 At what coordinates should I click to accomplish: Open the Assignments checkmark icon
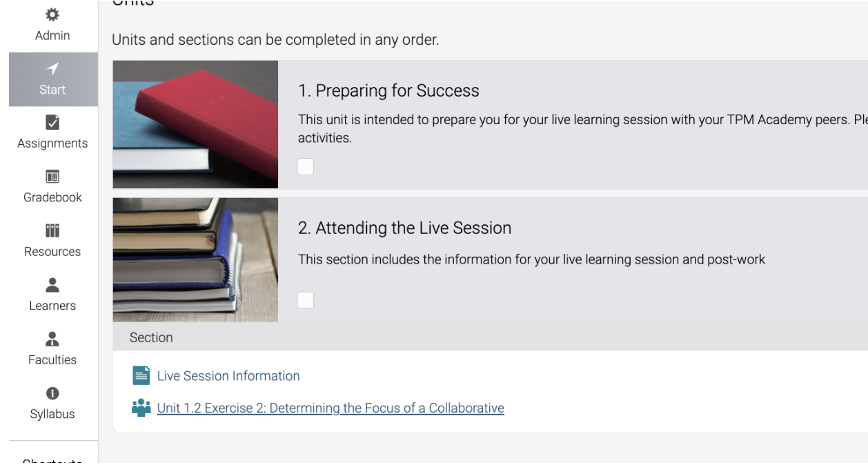click(x=52, y=122)
